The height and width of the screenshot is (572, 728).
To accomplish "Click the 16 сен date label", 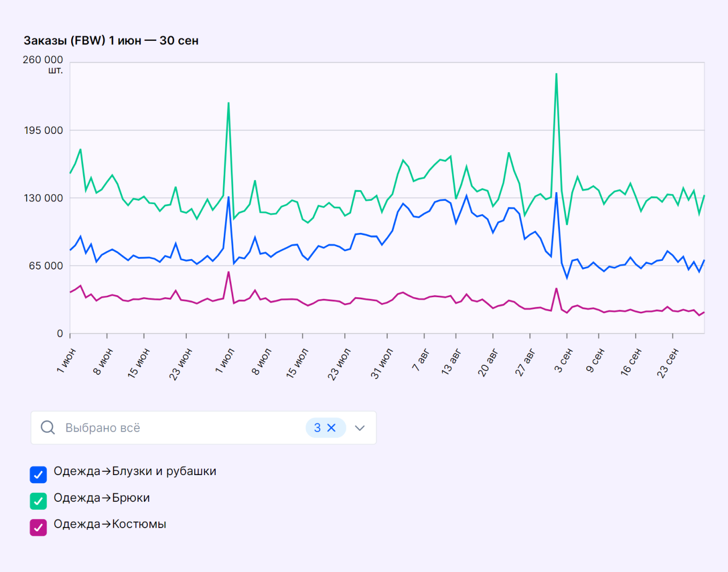I will (631, 362).
